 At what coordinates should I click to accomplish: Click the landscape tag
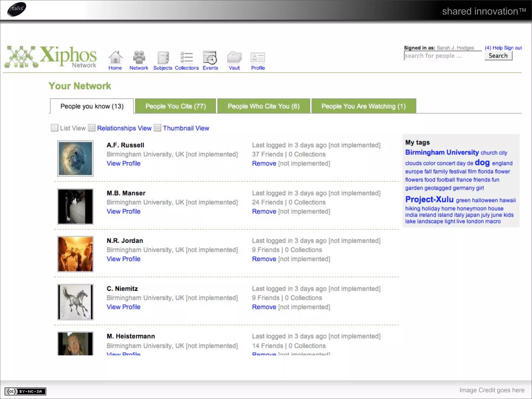(x=430, y=222)
